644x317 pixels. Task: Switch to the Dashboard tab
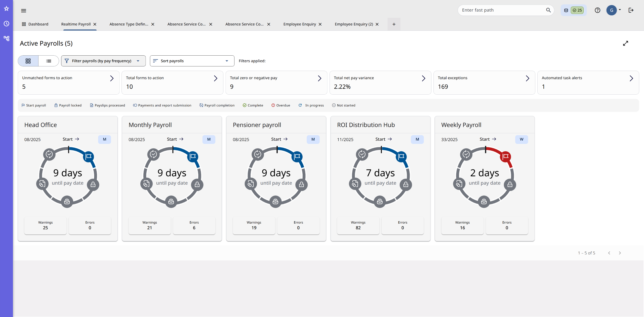(x=35, y=24)
